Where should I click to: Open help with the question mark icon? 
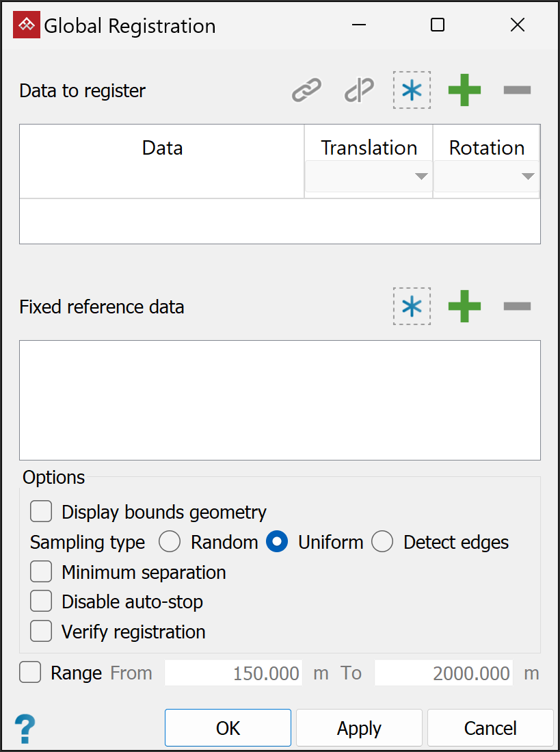[25, 728]
